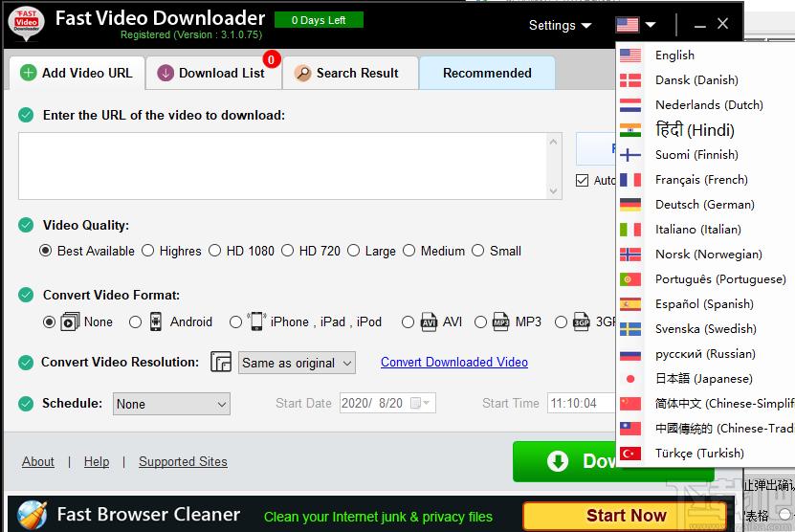This screenshot has width=795, height=532.
Task: Click the video resolution resize icon
Action: pyautogui.click(x=221, y=362)
